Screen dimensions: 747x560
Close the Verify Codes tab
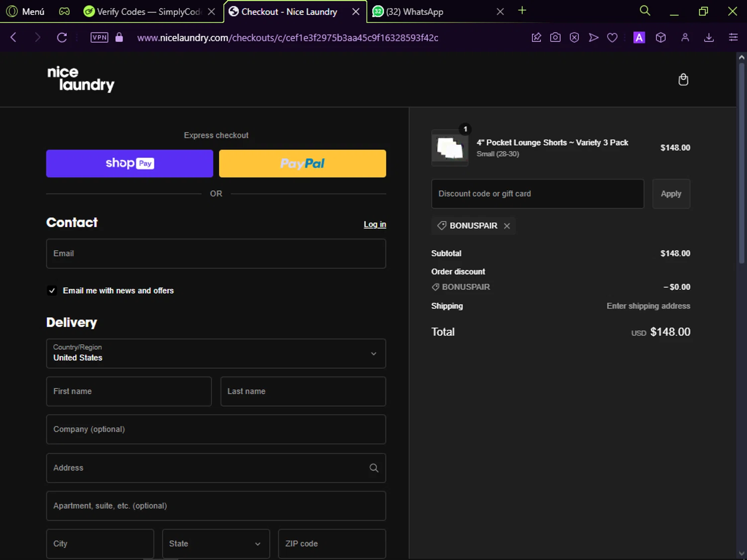[212, 11]
